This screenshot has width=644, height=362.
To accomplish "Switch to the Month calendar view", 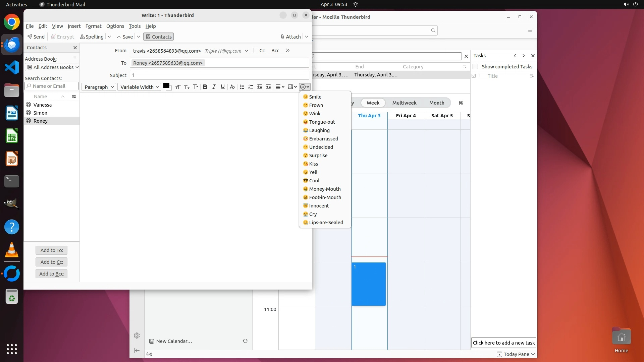I will pos(436,103).
